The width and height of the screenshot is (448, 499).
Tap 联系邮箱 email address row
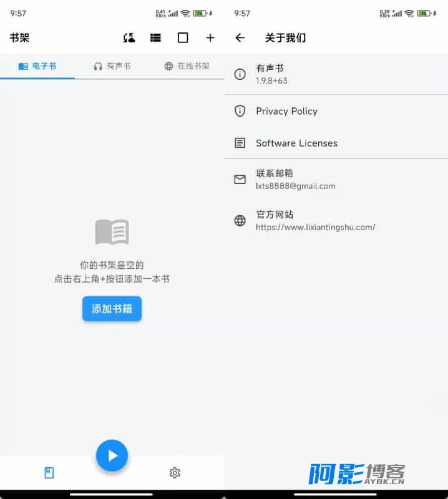[x=336, y=180]
